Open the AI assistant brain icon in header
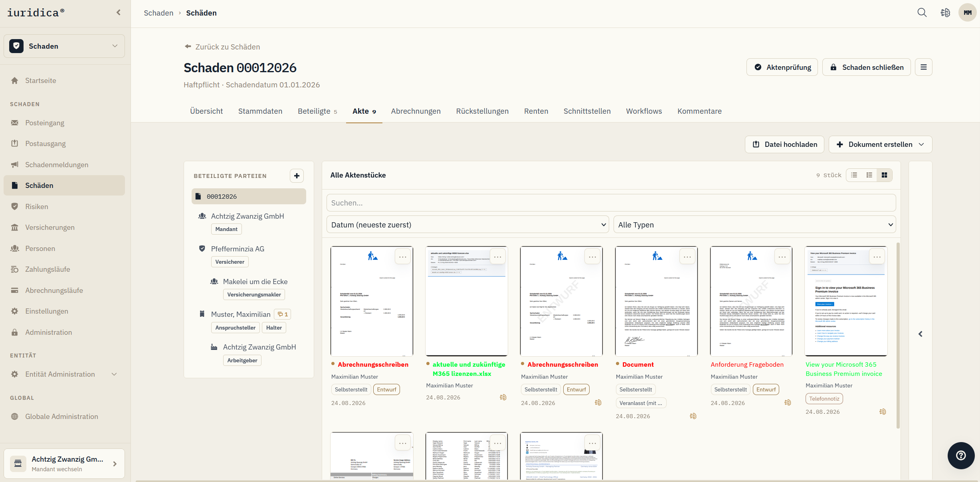The image size is (980, 482). [945, 12]
